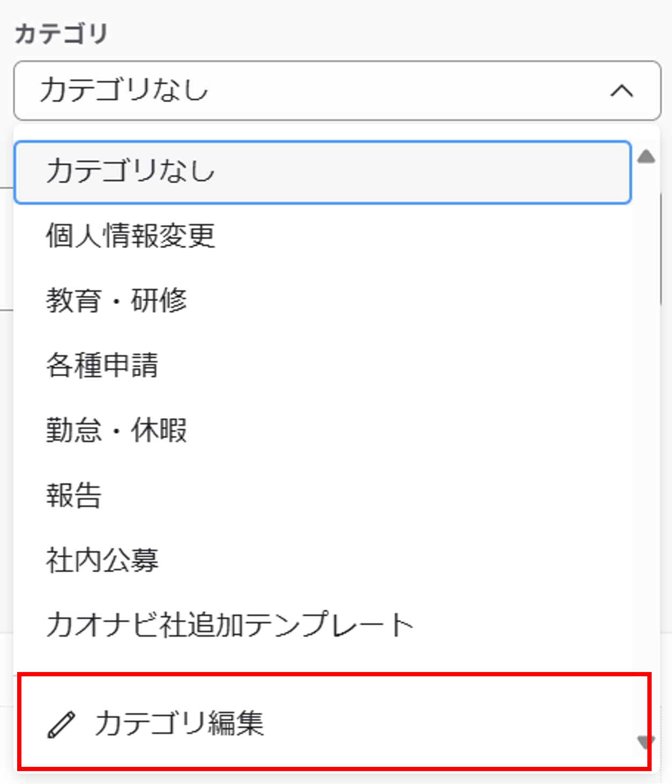The height and width of the screenshot is (784, 672).
Task: Click the scroll-up arrow of the option list
Action: pyautogui.click(x=646, y=156)
